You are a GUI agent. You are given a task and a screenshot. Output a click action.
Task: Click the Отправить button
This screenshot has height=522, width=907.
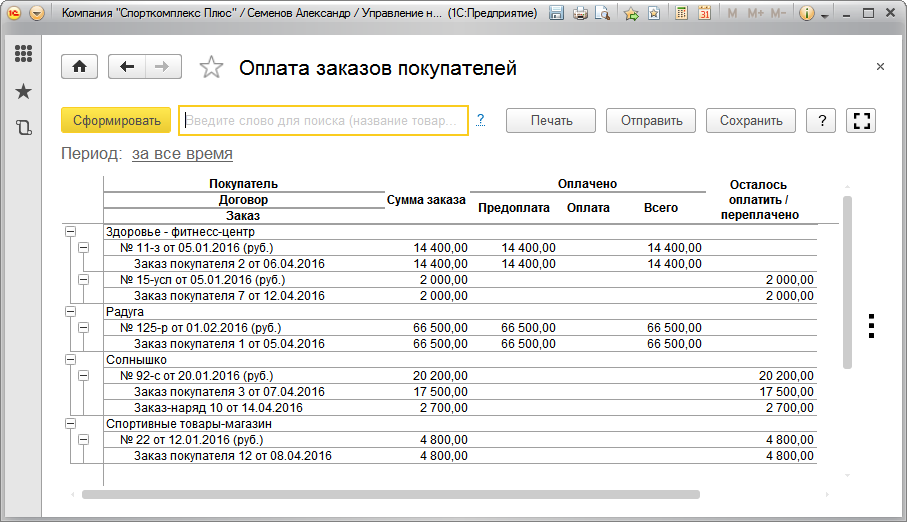(x=651, y=120)
